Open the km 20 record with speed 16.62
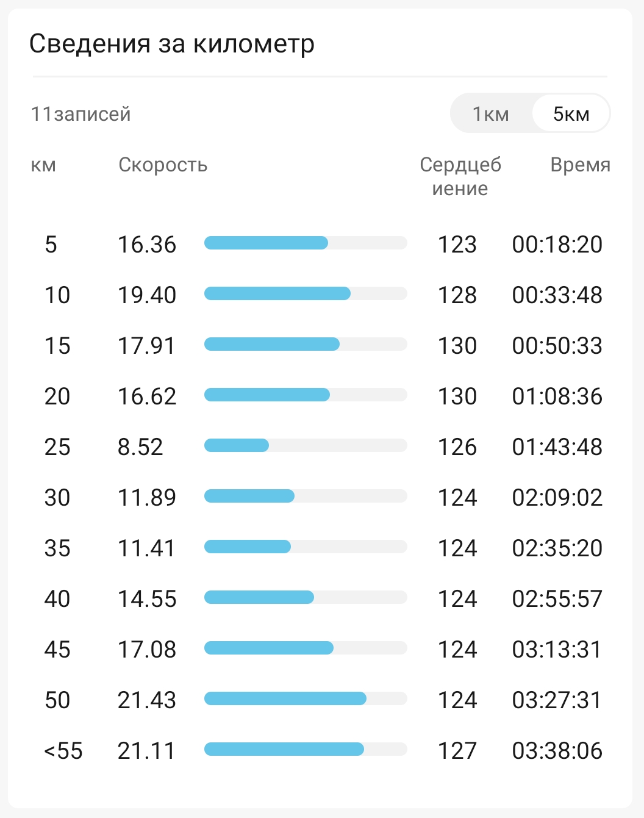The height and width of the screenshot is (818, 644). point(322,396)
